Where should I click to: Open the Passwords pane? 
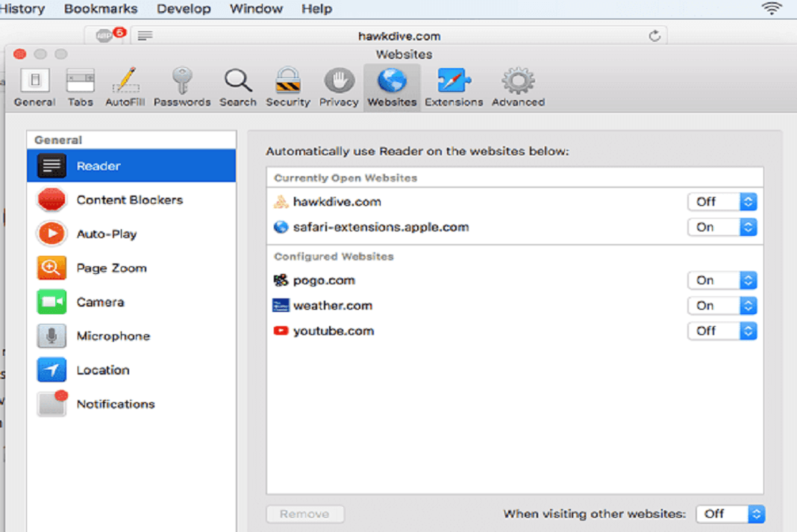(182, 86)
